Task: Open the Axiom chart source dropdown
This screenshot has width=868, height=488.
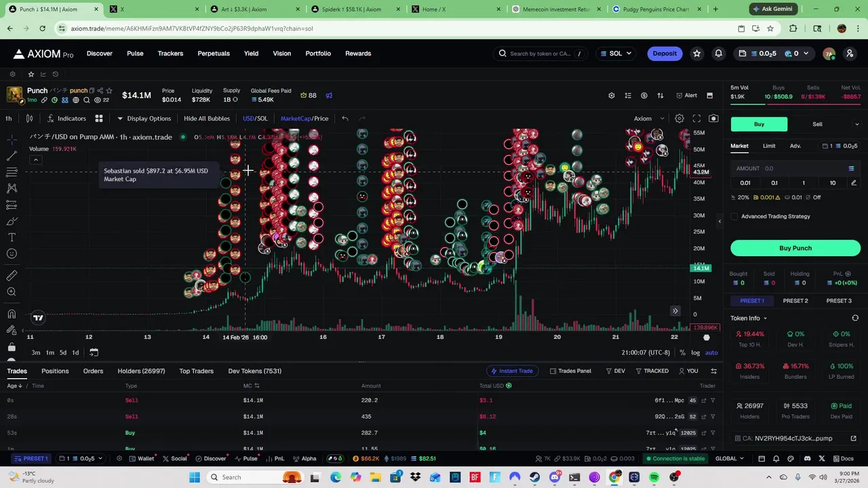Action: tap(648, 119)
